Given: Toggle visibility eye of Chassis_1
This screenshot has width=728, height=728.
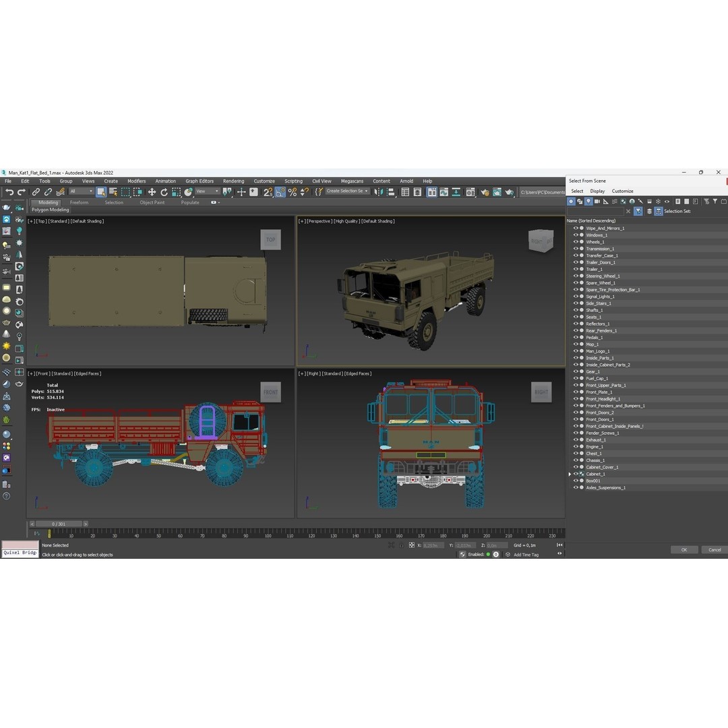Looking at the screenshot, I should coord(576,460).
